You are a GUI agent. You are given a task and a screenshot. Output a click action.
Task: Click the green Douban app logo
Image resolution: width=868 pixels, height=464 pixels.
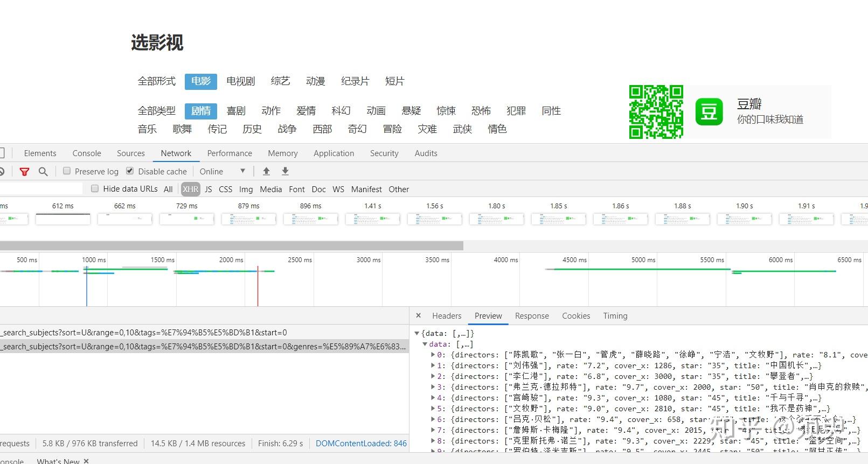pyautogui.click(x=709, y=111)
